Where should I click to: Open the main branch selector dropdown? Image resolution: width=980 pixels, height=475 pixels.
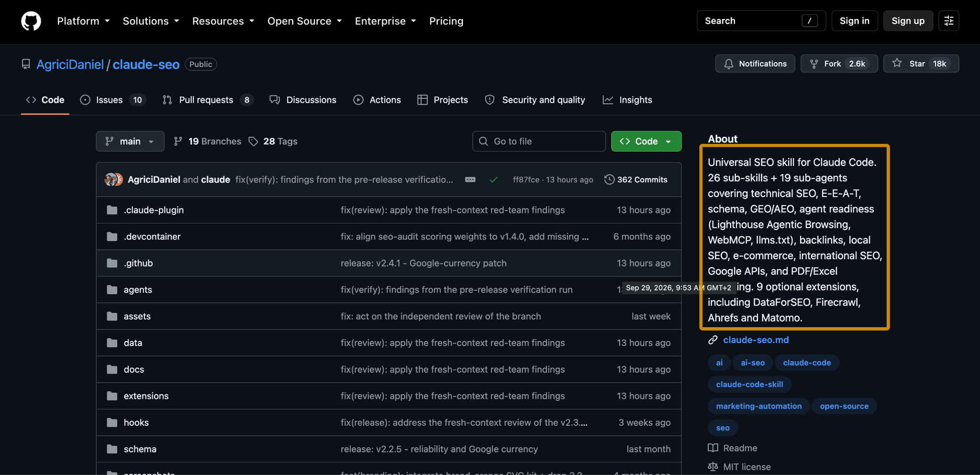click(x=130, y=142)
